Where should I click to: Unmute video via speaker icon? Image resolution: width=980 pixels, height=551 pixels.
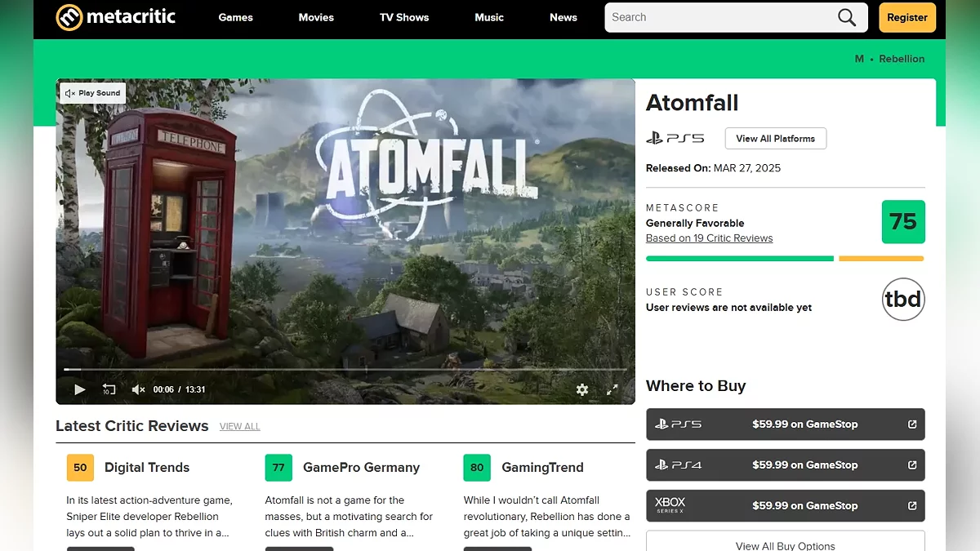point(138,389)
